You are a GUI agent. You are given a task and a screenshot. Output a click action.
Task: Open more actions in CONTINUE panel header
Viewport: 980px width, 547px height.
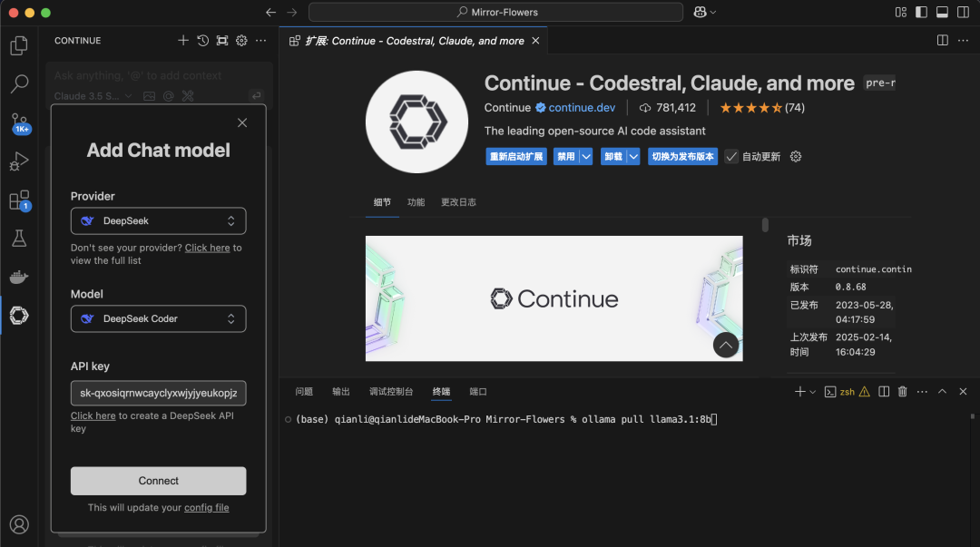(x=260, y=41)
